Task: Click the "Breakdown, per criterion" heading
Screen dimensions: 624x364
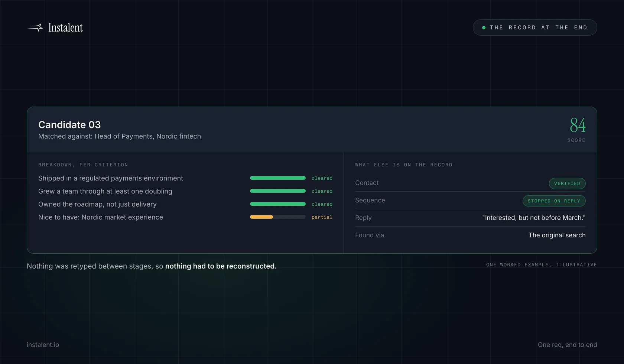Action: click(x=83, y=165)
